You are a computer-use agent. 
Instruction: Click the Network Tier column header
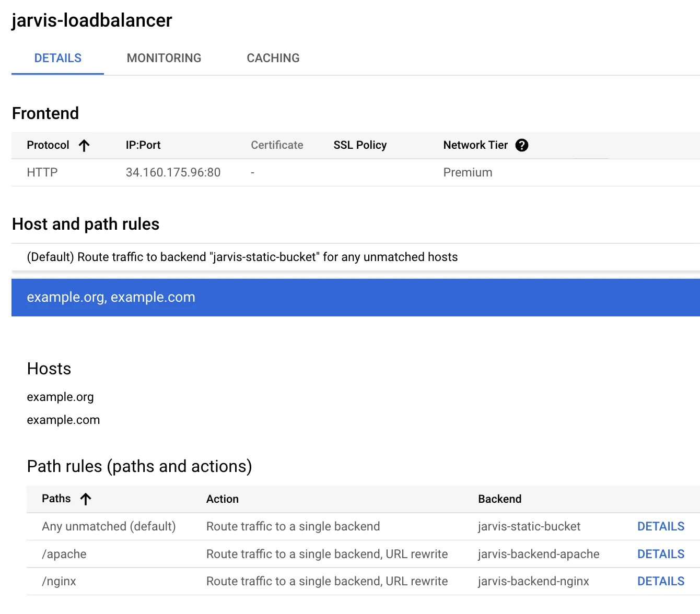(x=475, y=145)
